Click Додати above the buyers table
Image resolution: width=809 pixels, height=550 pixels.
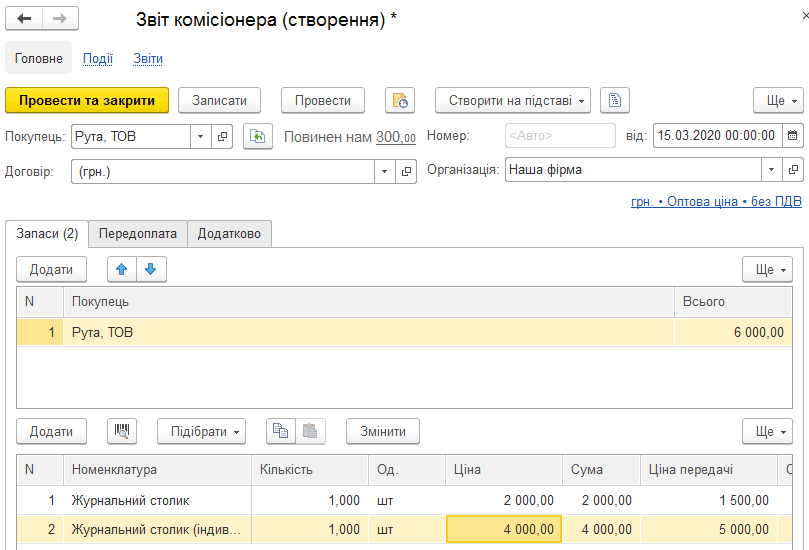click(51, 269)
